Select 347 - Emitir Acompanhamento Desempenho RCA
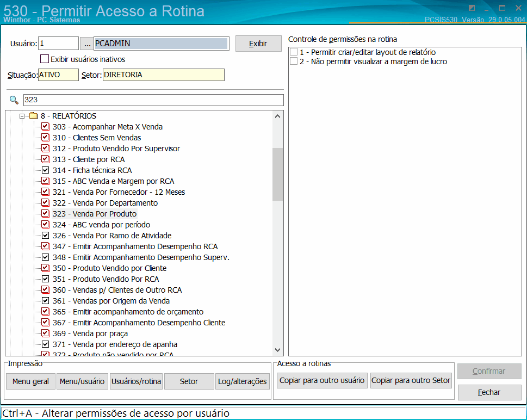The image size is (527, 420). pos(135,246)
